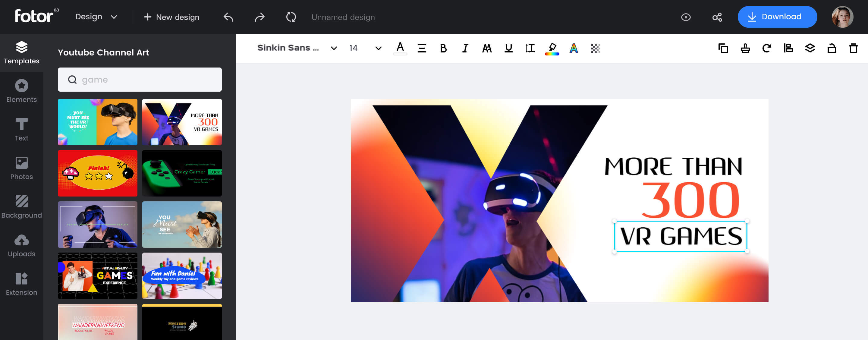The height and width of the screenshot is (340, 868).
Task: Click the layer arrangement icon
Action: click(809, 48)
